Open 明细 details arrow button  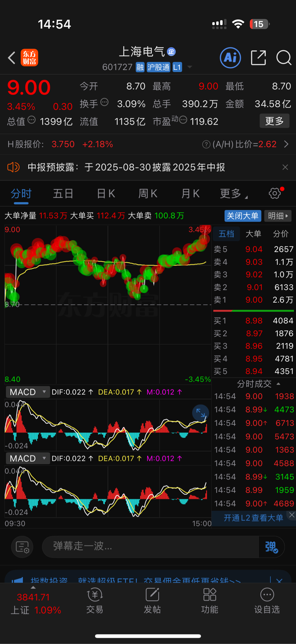pyautogui.click(x=278, y=216)
